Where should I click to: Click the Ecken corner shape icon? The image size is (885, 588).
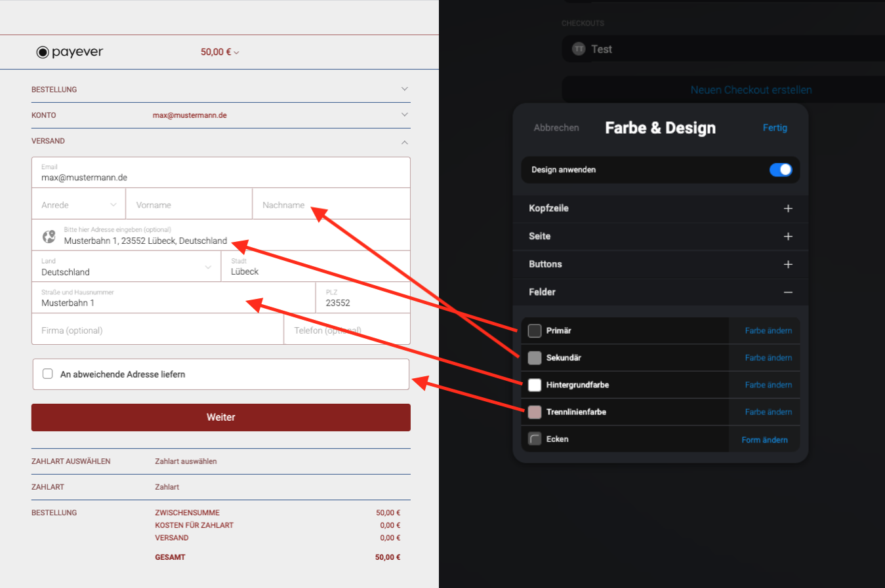[535, 439]
